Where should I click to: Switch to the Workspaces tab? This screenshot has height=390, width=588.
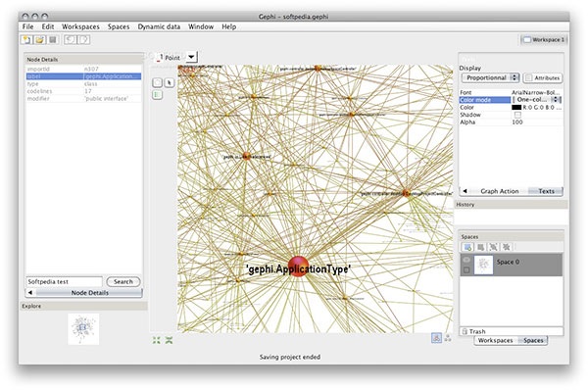495,340
